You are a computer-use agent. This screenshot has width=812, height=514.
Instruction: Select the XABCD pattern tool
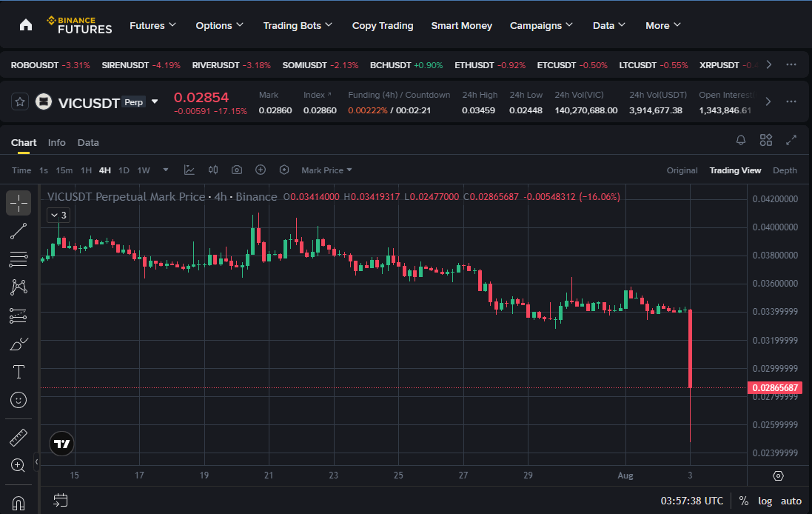[19, 287]
